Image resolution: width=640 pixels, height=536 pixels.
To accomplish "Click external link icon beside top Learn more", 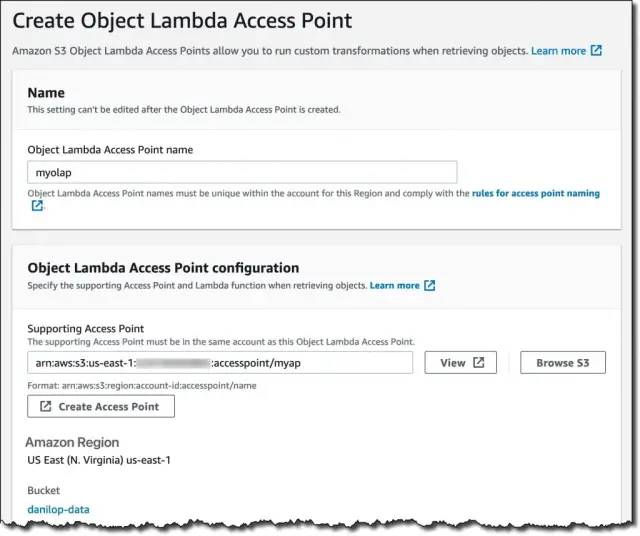I will (596, 50).
